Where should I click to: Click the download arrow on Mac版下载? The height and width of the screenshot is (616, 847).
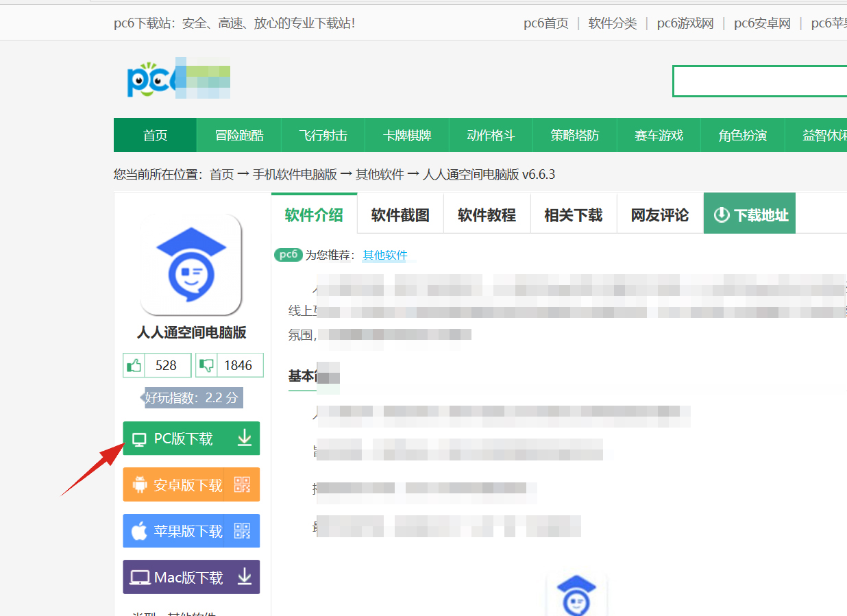[245, 577]
